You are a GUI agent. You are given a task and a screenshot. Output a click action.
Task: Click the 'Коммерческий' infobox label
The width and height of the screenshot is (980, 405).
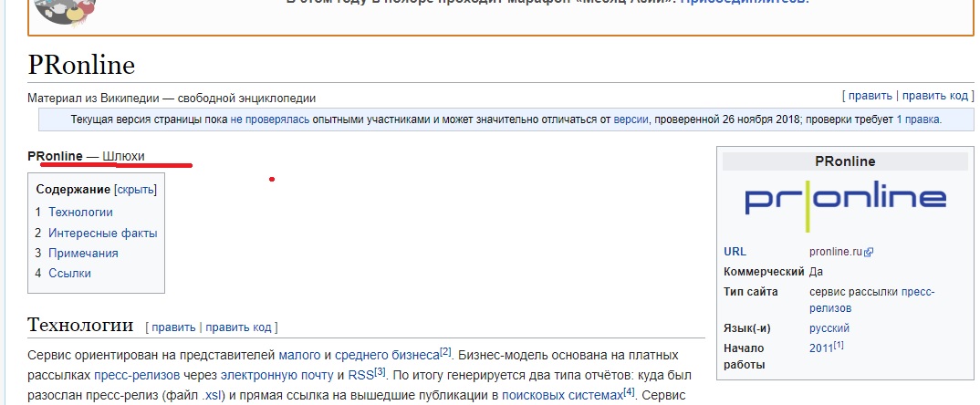[764, 272]
